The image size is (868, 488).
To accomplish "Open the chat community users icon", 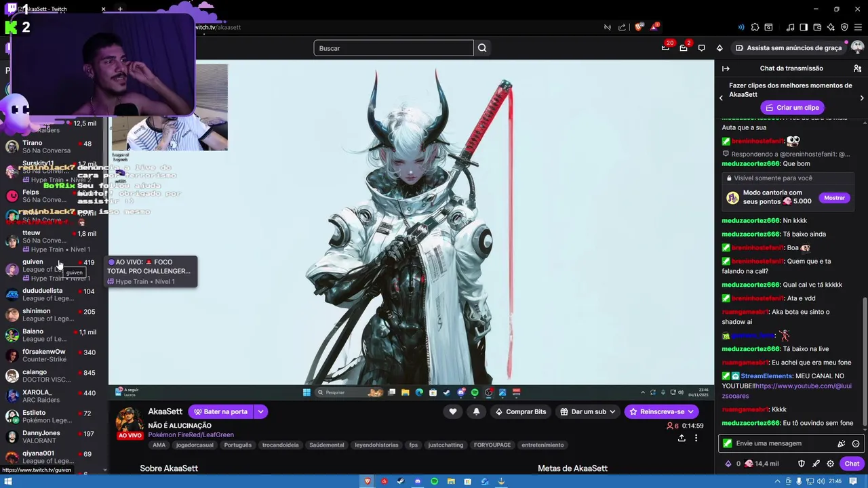I will click(x=857, y=68).
